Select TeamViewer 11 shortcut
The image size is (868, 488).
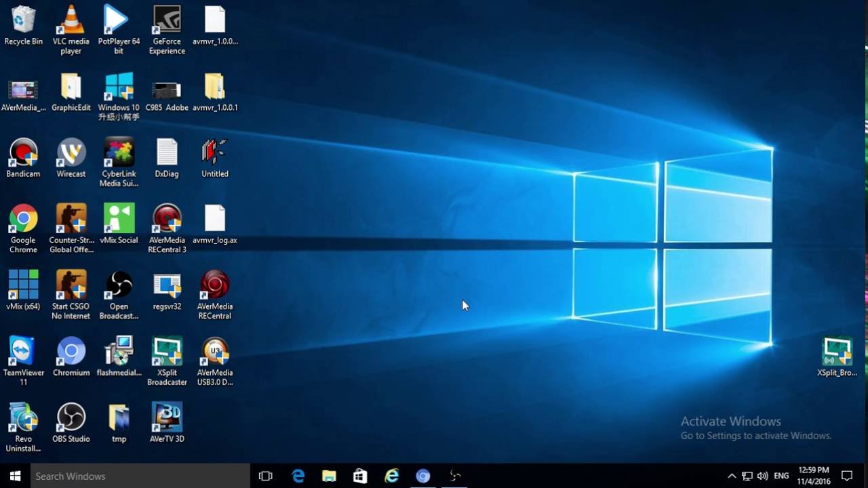click(x=23, y=361)
